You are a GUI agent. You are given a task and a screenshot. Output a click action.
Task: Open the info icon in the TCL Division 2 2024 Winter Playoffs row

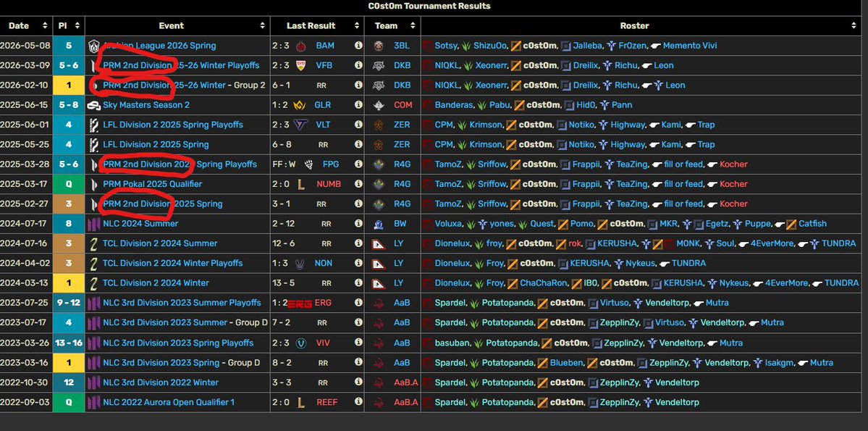(x=358, y=263)
